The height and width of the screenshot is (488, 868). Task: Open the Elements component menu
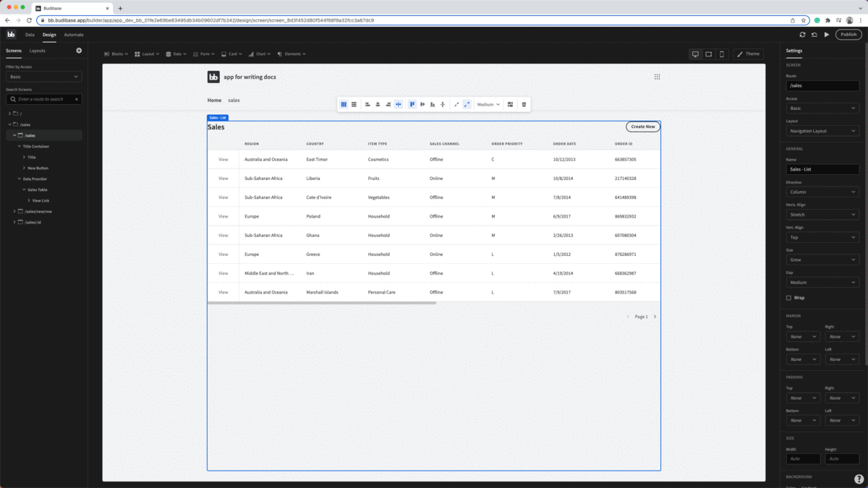pos(292,54)
